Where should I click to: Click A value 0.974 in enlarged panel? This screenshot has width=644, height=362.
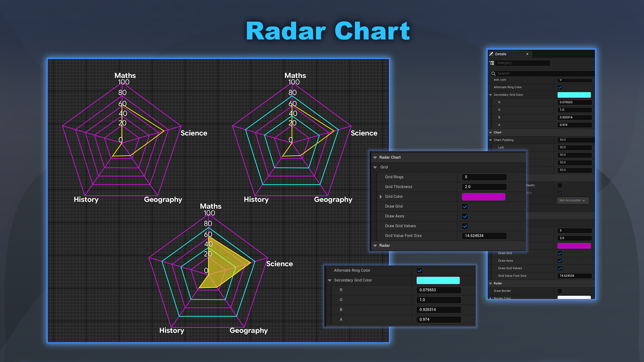pos(439,319)
